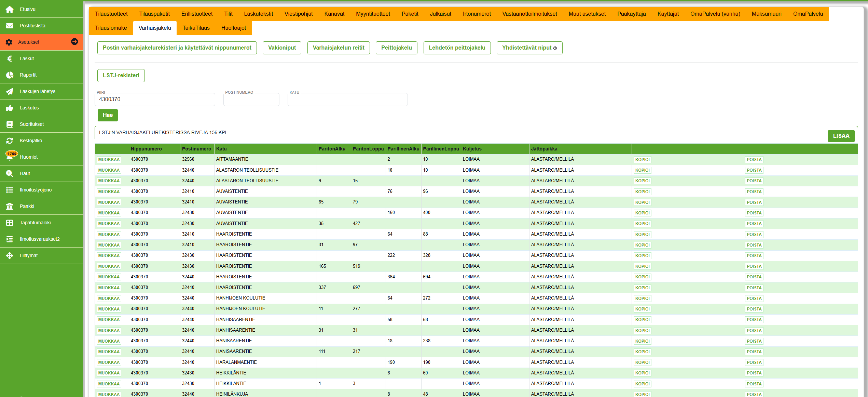The height and width of the screenshot is (397, 868).
Task: Click the Postinumero input field
Action: pos(251,100)
